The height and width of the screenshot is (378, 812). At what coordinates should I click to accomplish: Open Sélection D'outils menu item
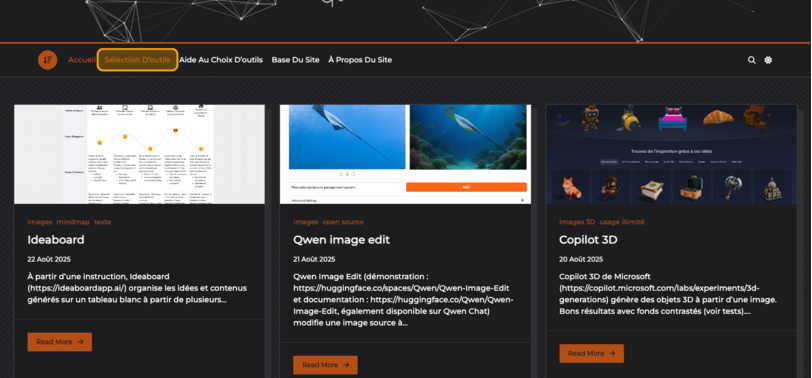pyautogui.click(x=137, y=60)
